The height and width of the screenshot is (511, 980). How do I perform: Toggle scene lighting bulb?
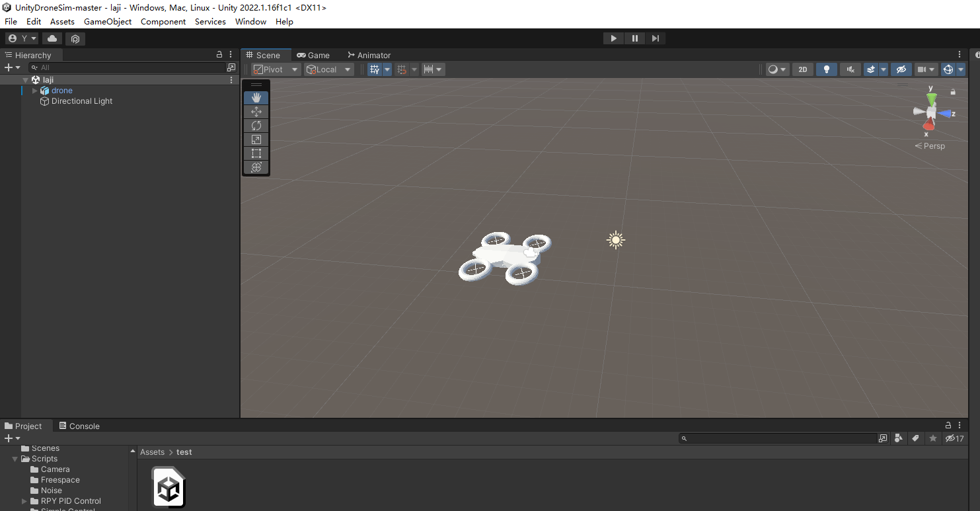click(826, 69)
